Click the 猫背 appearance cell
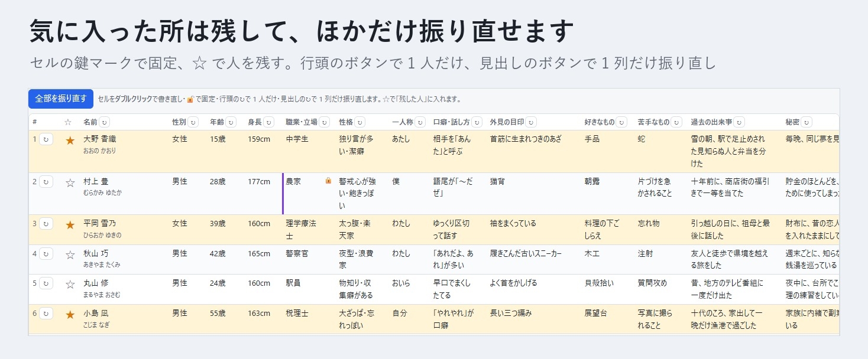Viewport: 868px width, 359px height. 534,194
